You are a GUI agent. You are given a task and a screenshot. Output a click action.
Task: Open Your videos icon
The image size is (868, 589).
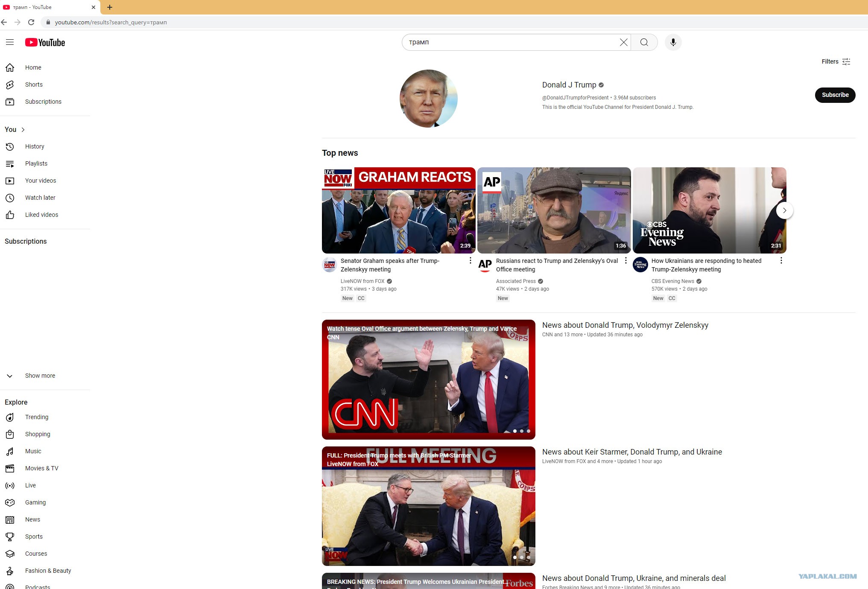(x=10, y=181)
